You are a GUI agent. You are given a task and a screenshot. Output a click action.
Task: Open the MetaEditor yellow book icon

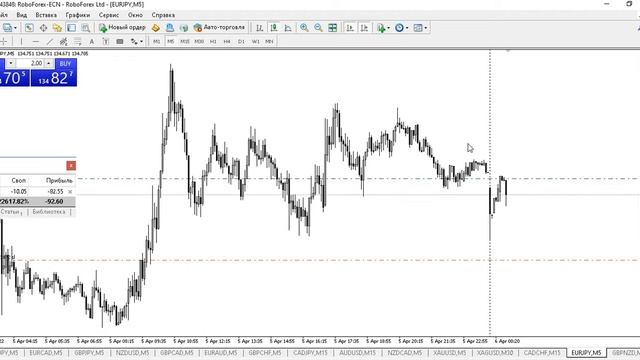[156, 28]
